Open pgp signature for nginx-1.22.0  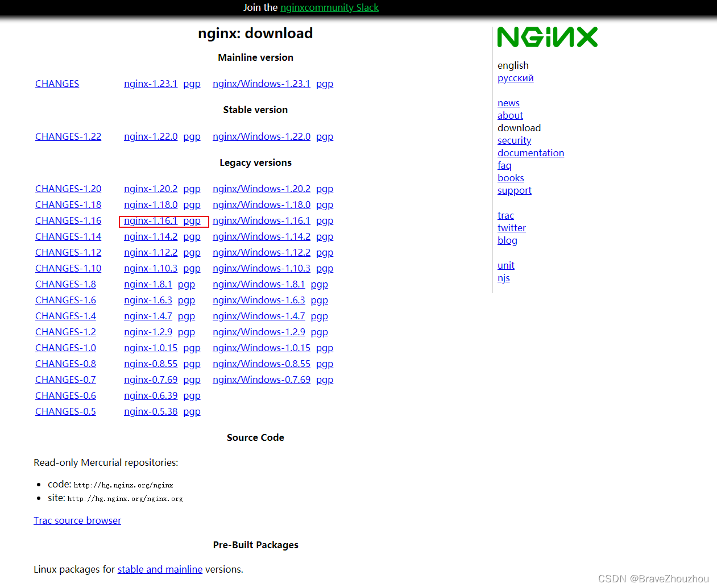(x=192, y=136)
